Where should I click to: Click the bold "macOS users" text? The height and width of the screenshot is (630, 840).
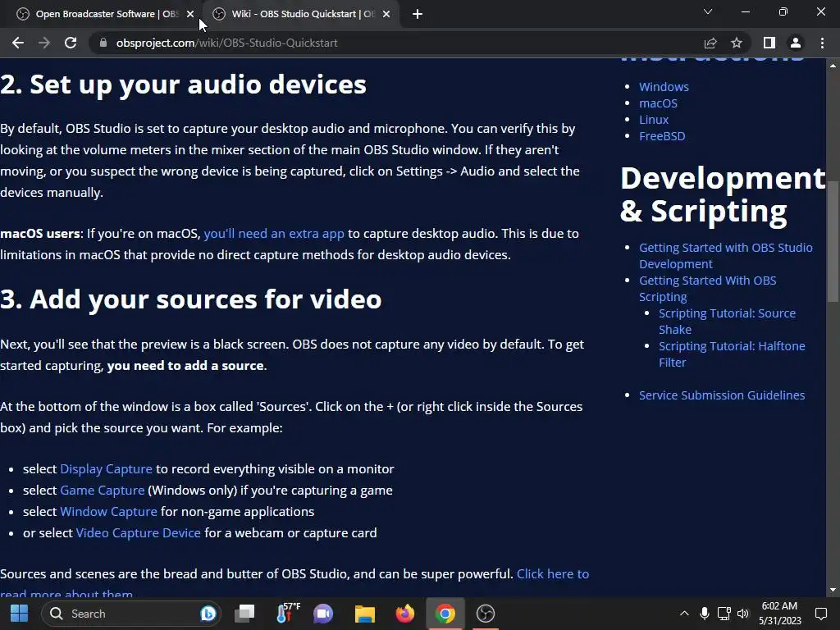pos(40,234)
